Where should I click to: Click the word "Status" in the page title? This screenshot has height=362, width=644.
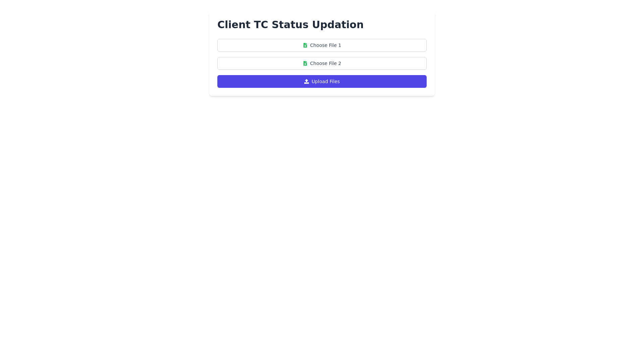point(290,24)
